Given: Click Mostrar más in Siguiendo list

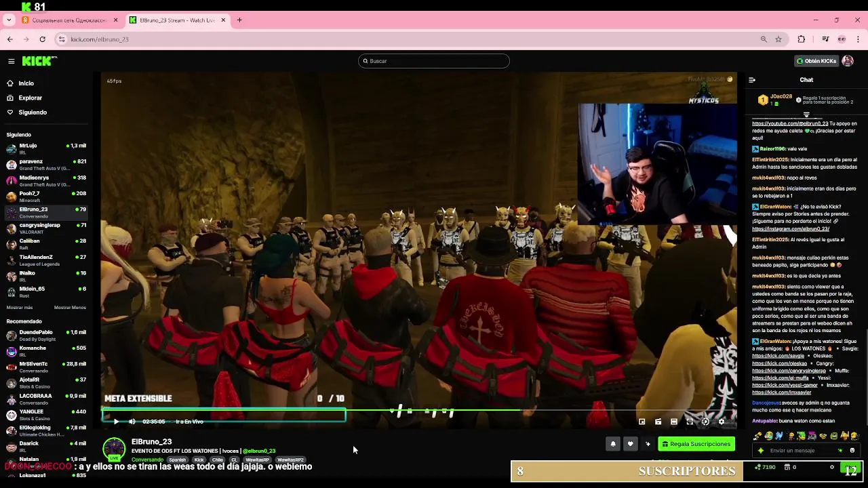Looking at the screenshot, I should click(20, 308).
